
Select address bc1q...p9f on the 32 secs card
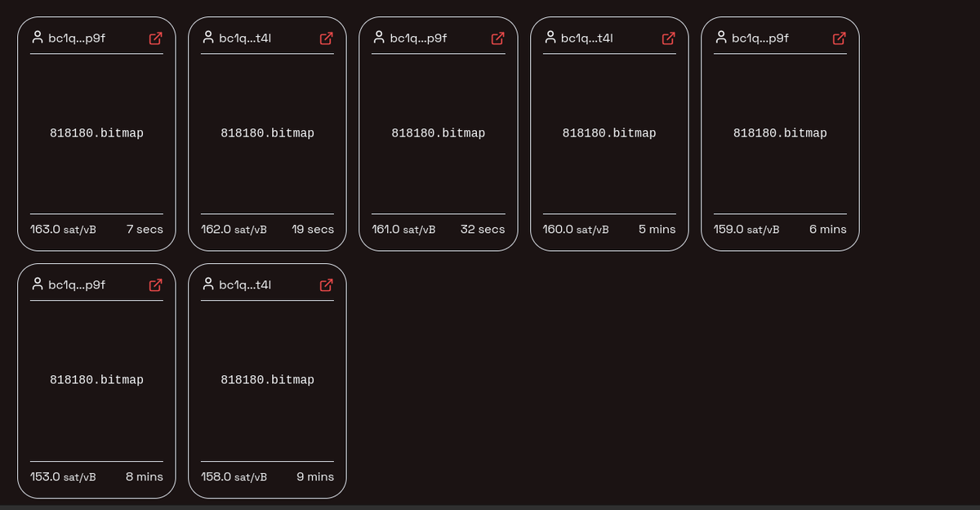[x=418, y=38]
